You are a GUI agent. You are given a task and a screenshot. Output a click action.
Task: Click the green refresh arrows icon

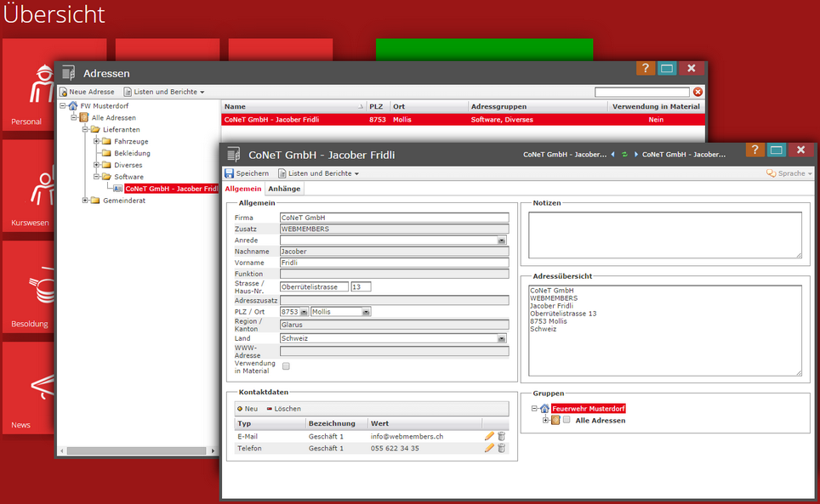[624, 155]
